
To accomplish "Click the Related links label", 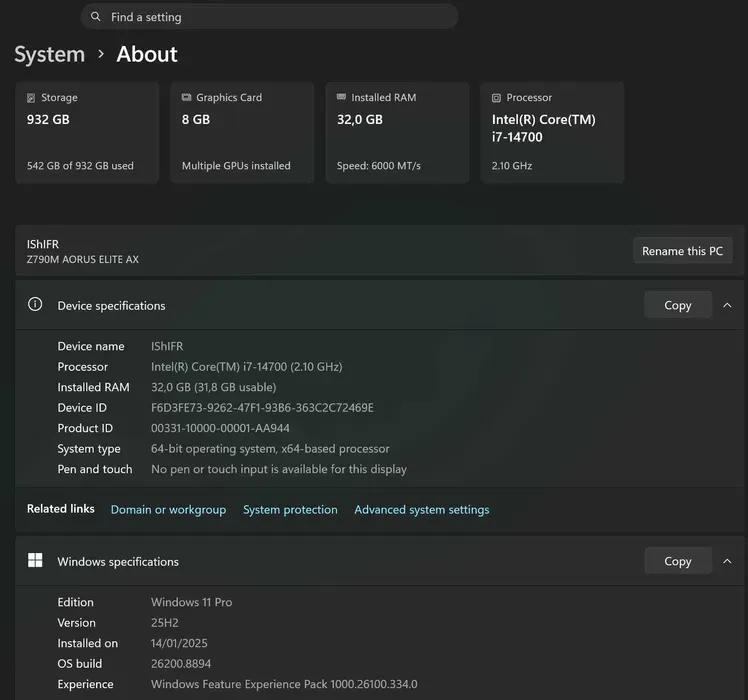I will (x=61, y=509).
